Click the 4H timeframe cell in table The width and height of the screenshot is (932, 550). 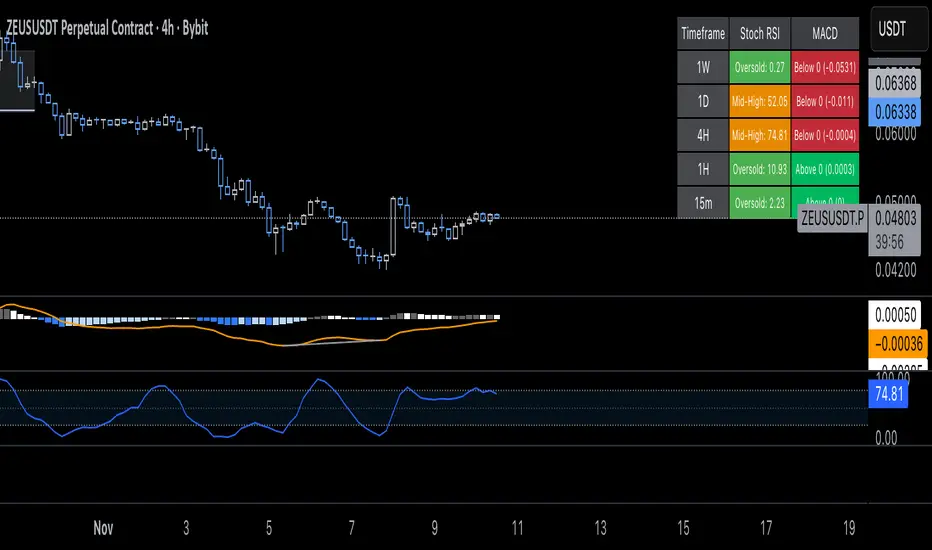coord(703,134)
